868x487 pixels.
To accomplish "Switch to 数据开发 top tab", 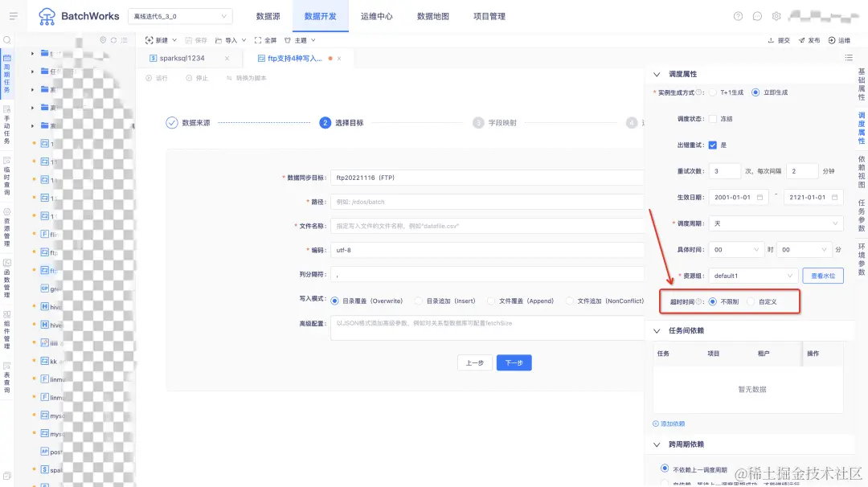I will click(x=321, y=16).
